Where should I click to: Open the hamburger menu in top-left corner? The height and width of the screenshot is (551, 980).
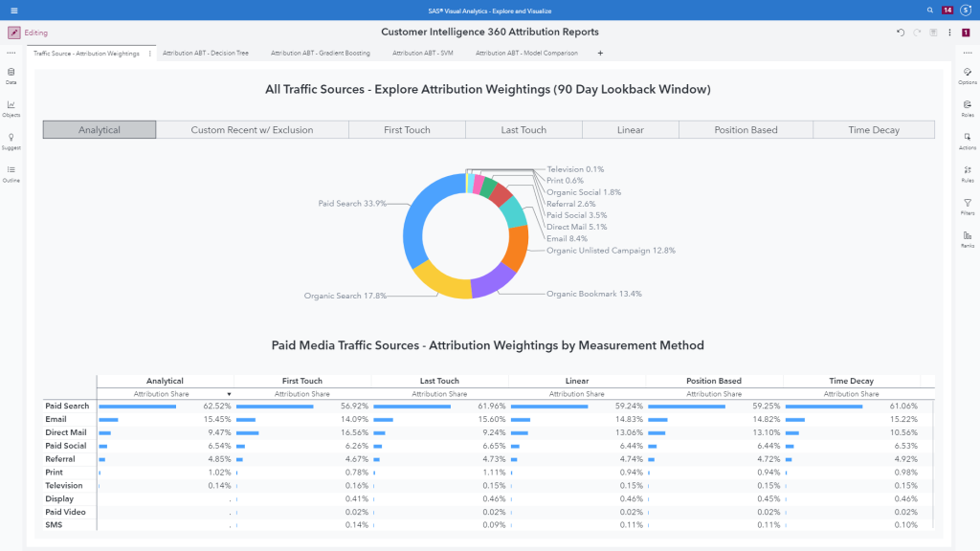[x=13, y=10]
